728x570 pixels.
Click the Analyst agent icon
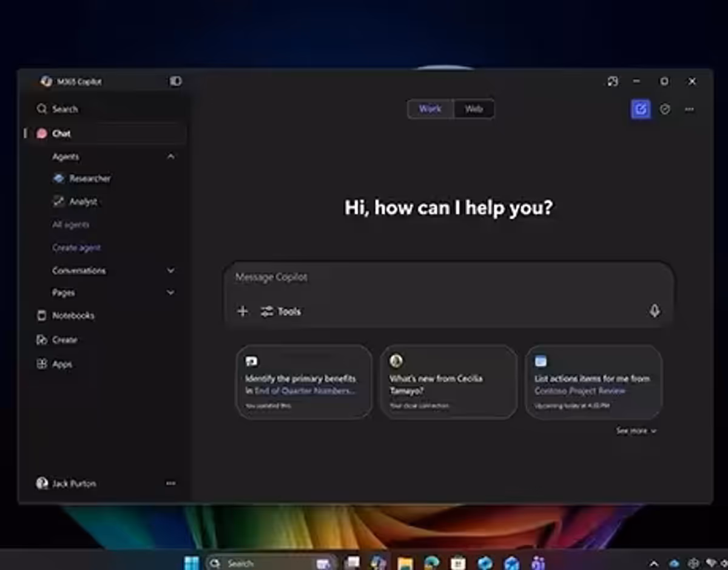[58, 202]
